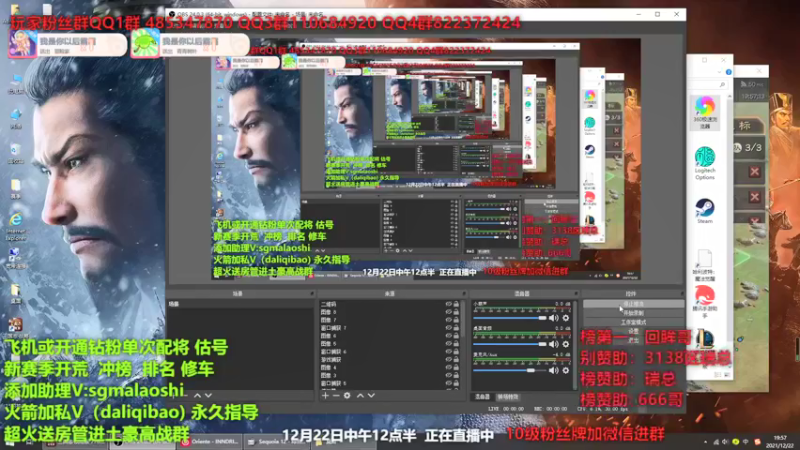Switch to the 混音器 tab below the mixer

click(x=482, y=396)
